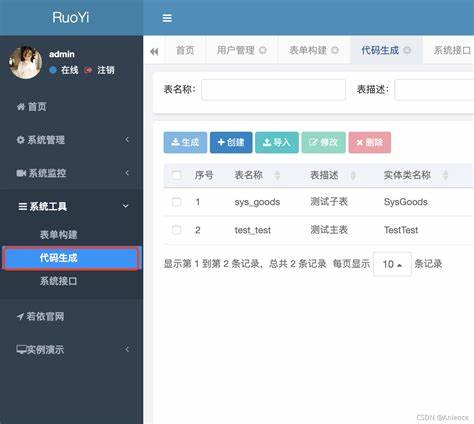Tick the select-all checkbox in the table header
474x424 pixels.
coord(176,175)
